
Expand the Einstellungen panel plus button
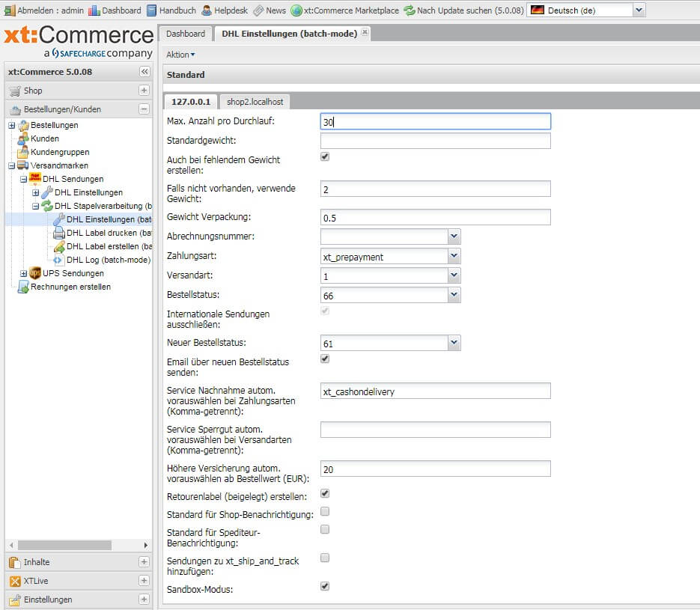[x=144, y=600]
